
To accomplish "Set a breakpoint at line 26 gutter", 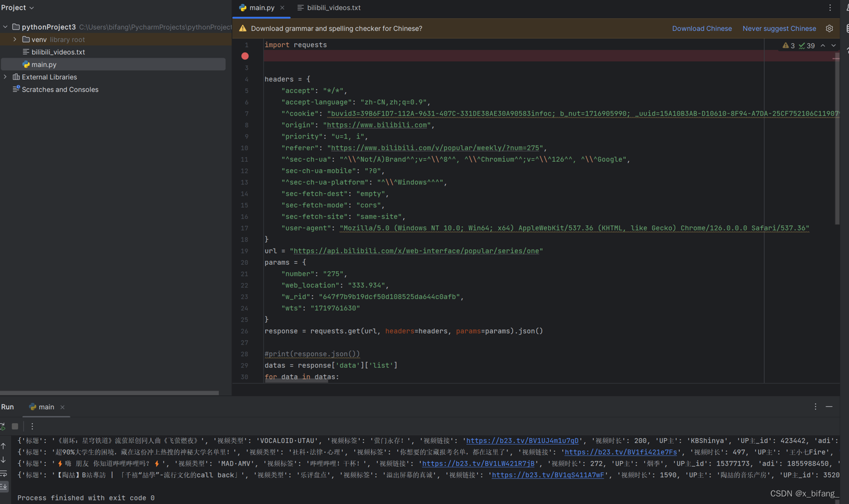I will point(245,331).
